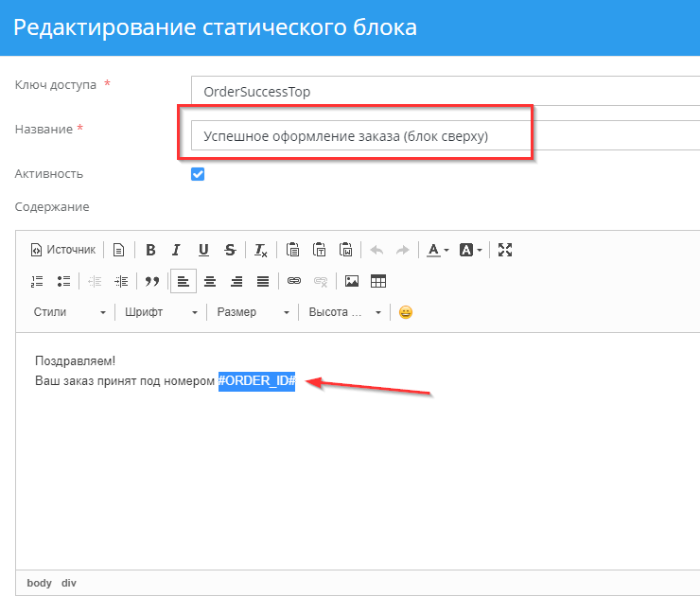Screen dimensions: 700x614
Task: Select div in the element path
Action: (x=69, y=583)
